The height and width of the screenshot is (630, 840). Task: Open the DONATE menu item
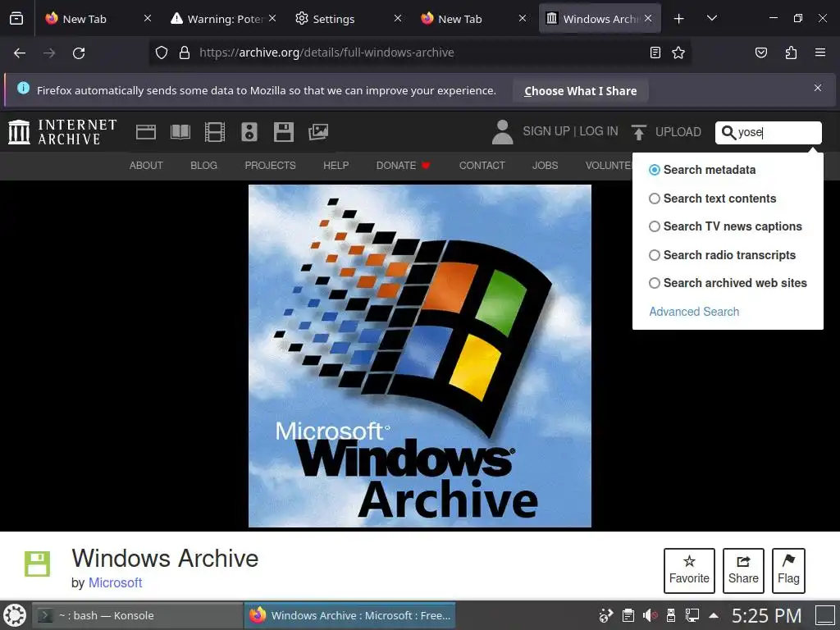(x=403, y=166)
